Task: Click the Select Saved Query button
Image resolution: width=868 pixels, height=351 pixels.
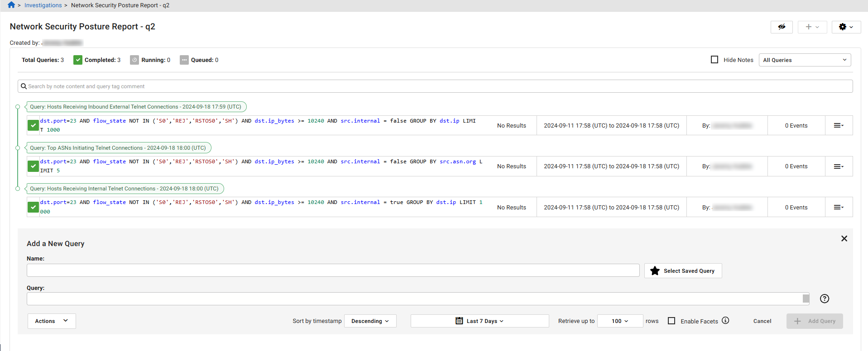Action: (x=683, y=271)
